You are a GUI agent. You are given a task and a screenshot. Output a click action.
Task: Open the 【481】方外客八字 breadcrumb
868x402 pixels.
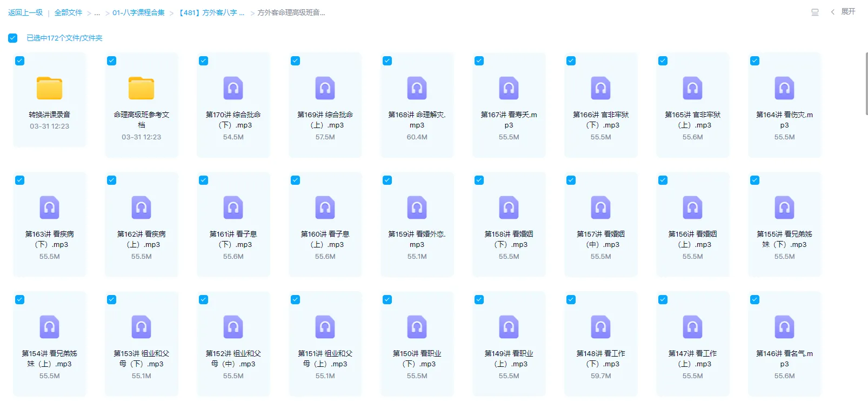click(211, 12)
